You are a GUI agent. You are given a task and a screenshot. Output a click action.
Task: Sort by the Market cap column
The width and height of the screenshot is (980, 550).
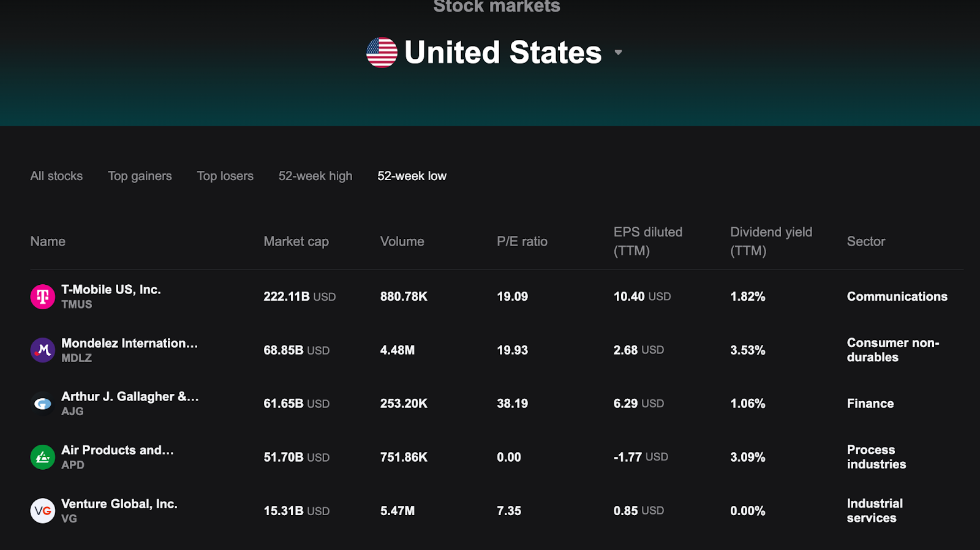point(296,241)
